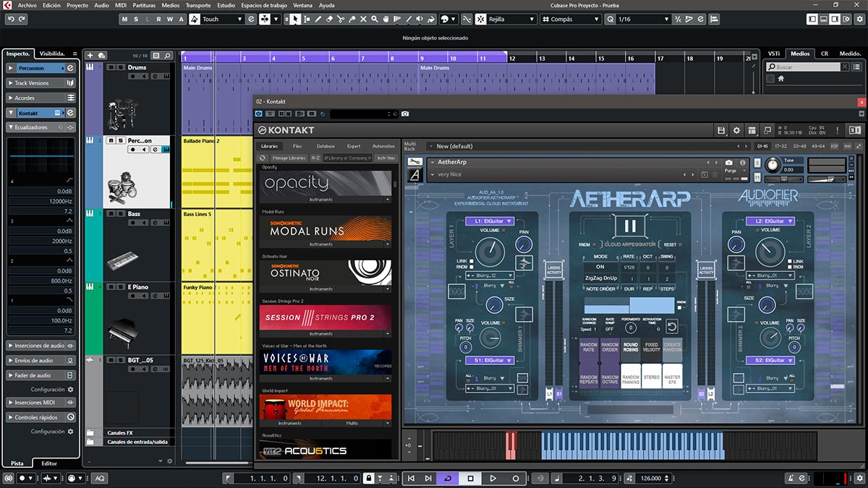Screen dimensions: 868x488
Task: Open Kontakt save disk icon
Action: tap(721, 130)
